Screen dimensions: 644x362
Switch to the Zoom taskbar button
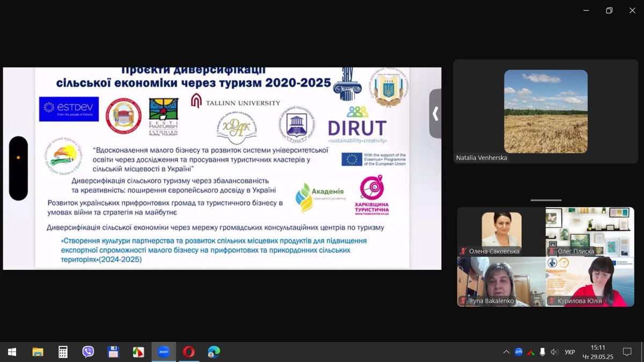tap(164, 352)
